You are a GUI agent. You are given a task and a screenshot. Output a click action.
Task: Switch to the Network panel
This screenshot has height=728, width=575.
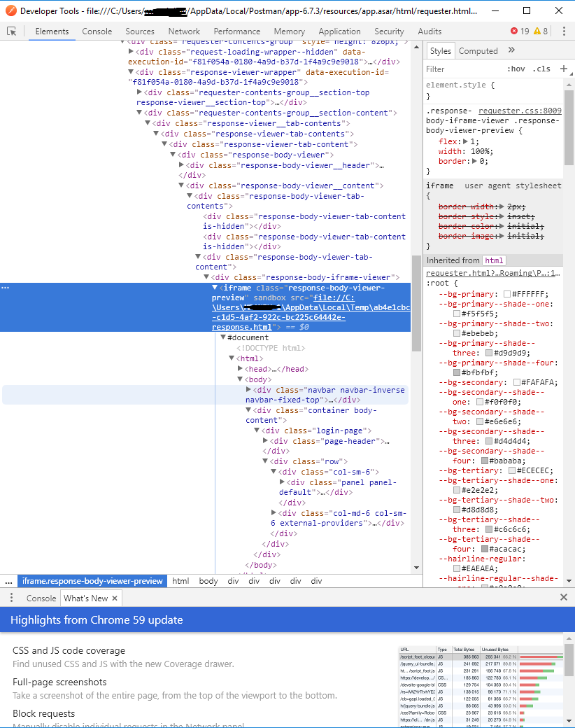point(183,31)
